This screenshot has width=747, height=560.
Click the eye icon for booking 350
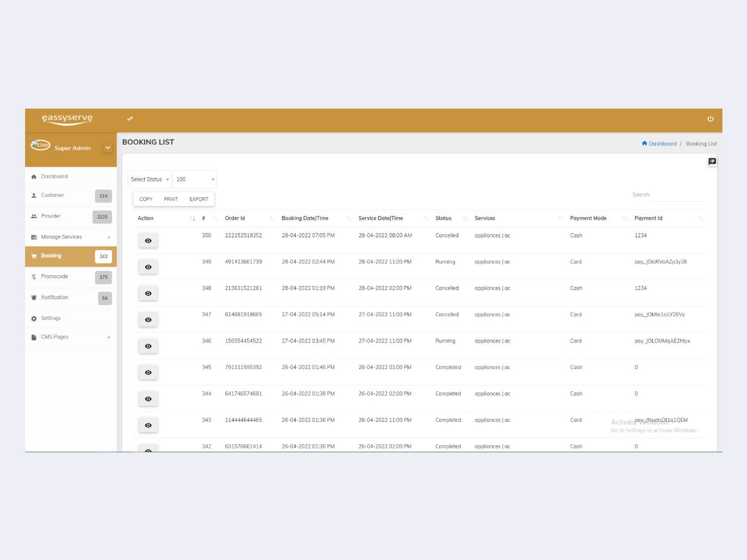(148, 241)
